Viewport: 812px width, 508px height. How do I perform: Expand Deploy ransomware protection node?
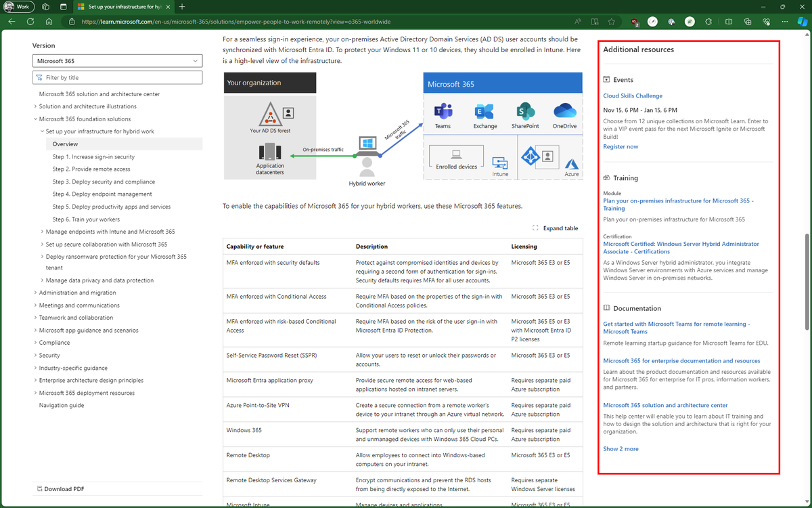point(42,257)
